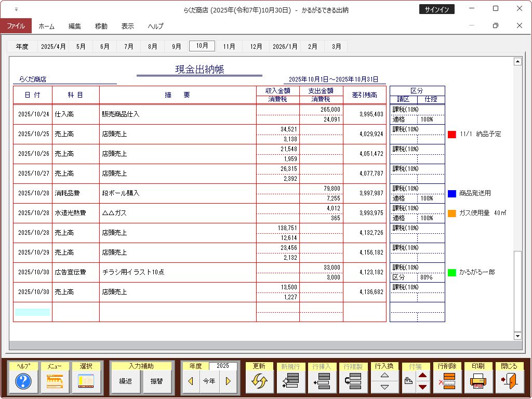
Task: Open the メニュー icon button
Action: [x=55, y=382]
